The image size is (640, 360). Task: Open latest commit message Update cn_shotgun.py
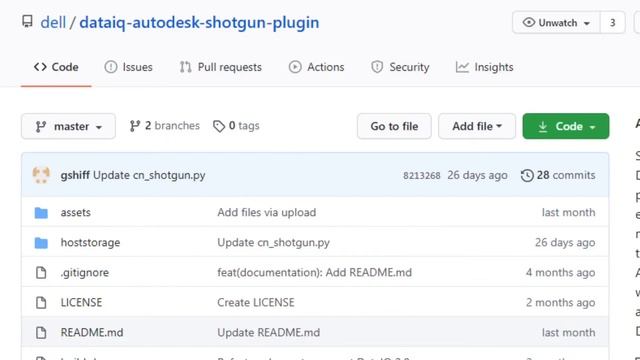click(x=149, y=175)
